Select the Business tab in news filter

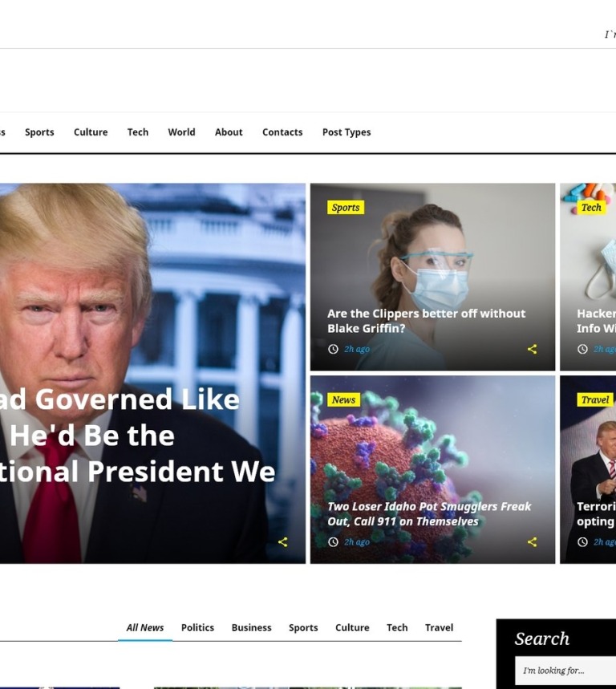coord(251,627)
